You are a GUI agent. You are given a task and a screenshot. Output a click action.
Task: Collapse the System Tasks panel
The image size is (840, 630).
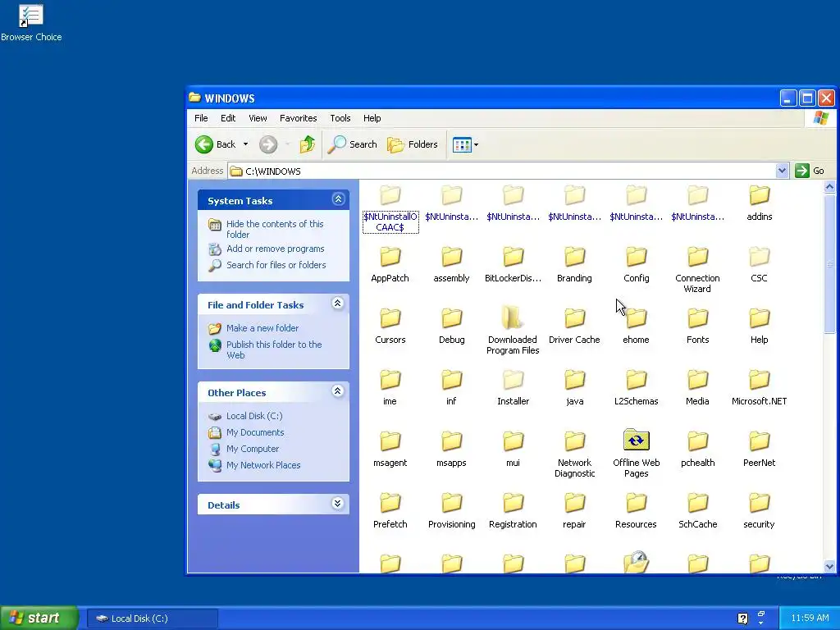click(338, 199)
